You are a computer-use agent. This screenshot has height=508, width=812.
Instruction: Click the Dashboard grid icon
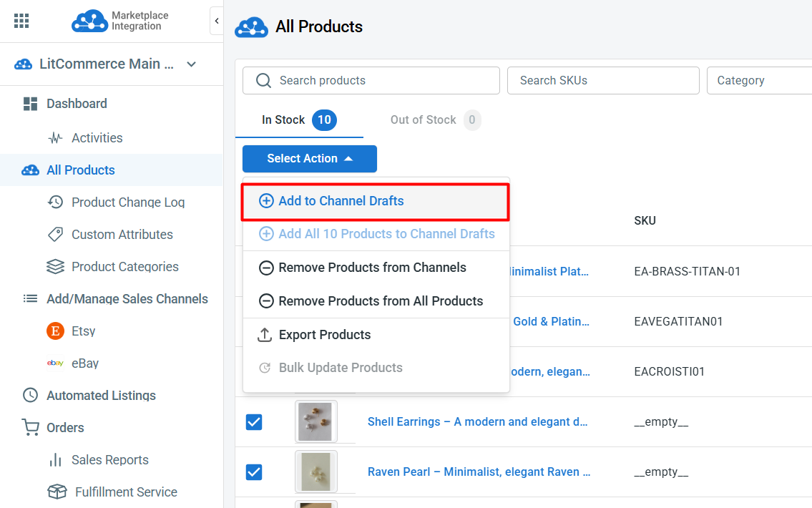coord(30,104)
